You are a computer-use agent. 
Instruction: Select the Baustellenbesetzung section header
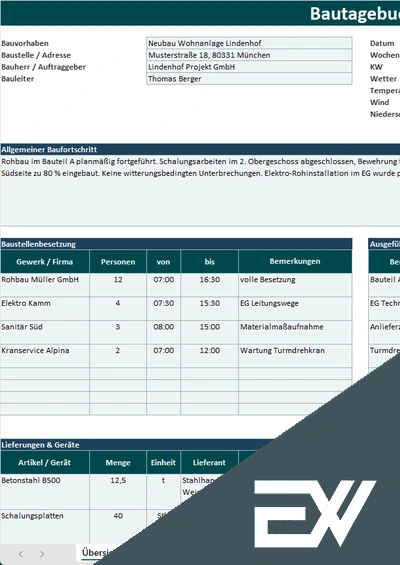(x=176, y=244)
